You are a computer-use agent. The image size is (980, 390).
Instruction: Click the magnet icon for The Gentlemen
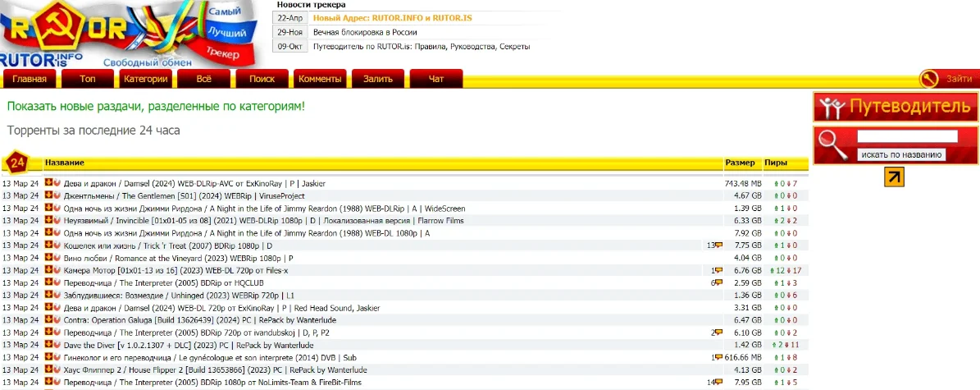[x=57, y=195]
